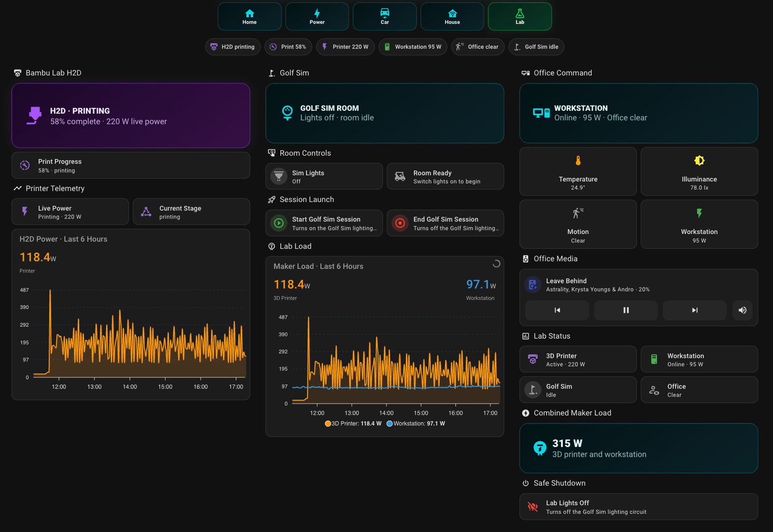The image size is (773, 532).
Task: Click the Live Power lightning icon
Action: click(x=25, y=212)
